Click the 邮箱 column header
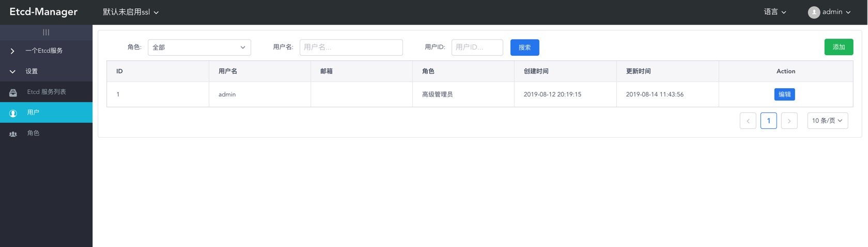The width and height of the screenshot is (868, 247). coord(362,71)
